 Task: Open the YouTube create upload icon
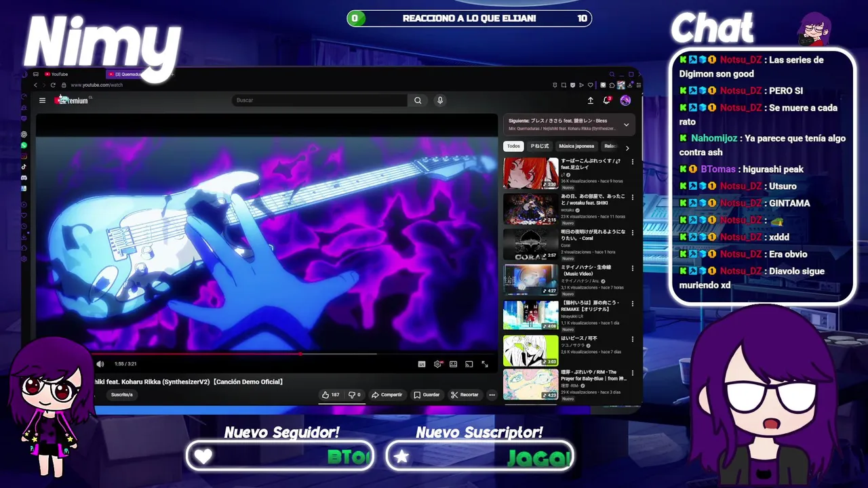(x=590, y=100)
